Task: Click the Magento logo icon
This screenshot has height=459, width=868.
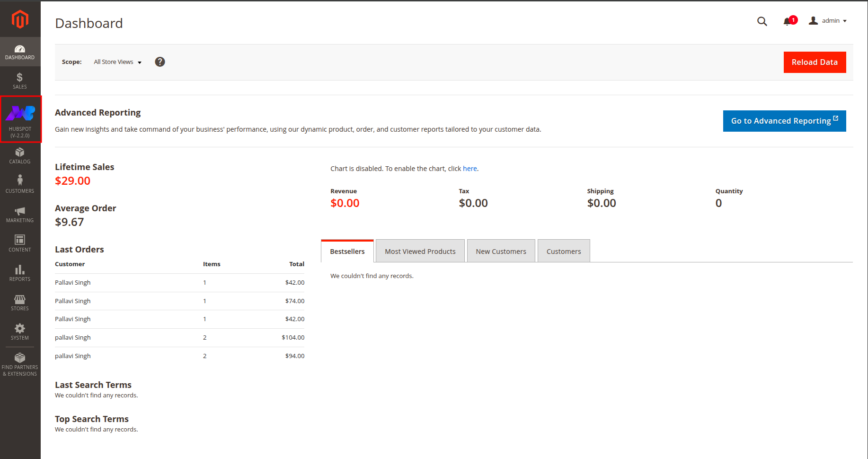Action: [20, 20]
